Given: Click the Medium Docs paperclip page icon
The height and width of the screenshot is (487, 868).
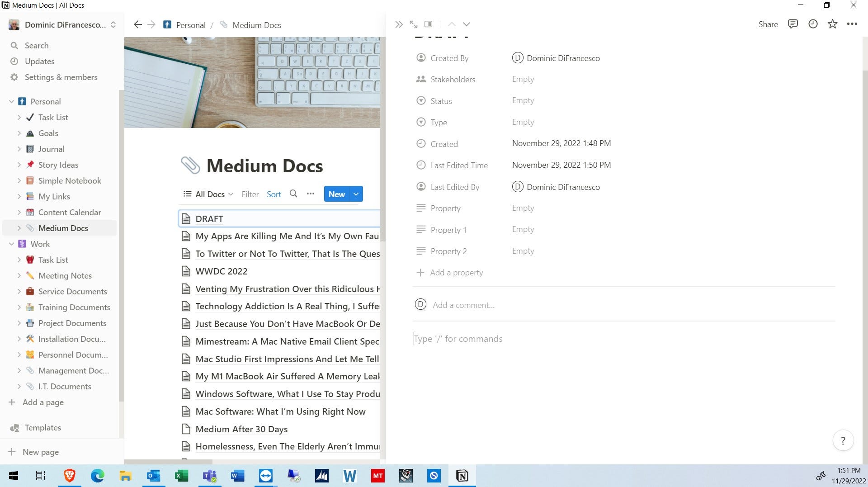Looking at the screenshot, I should [x=190, y=165].
